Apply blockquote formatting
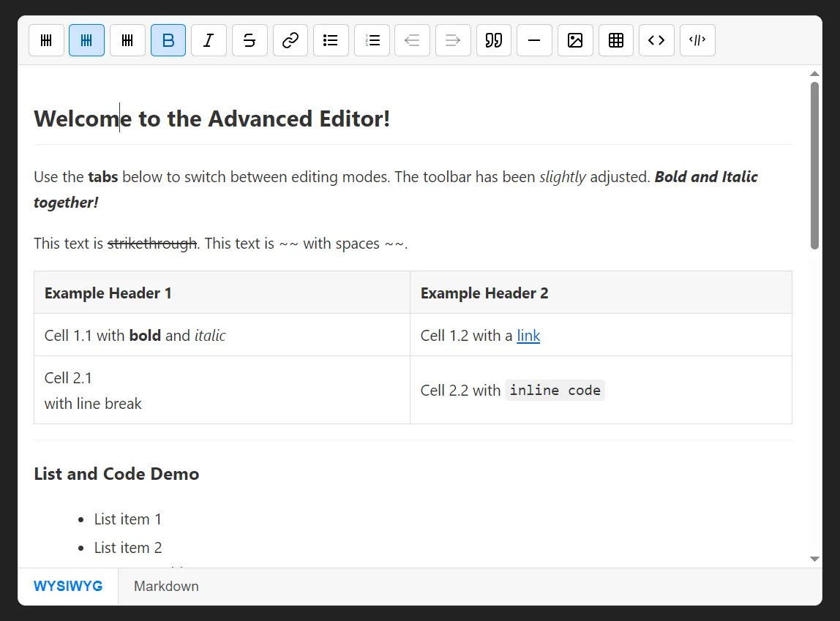Viewport: 840px width, 621px height. [494, 40]
